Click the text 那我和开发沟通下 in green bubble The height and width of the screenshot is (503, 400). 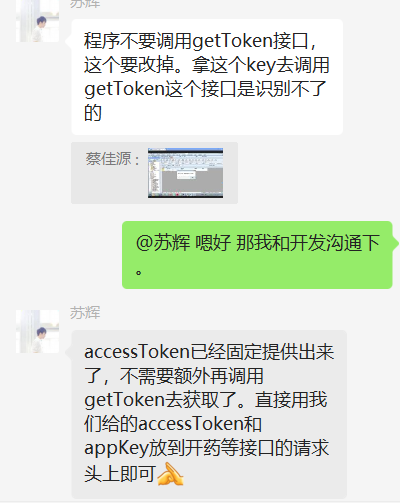tap(308, 243)
